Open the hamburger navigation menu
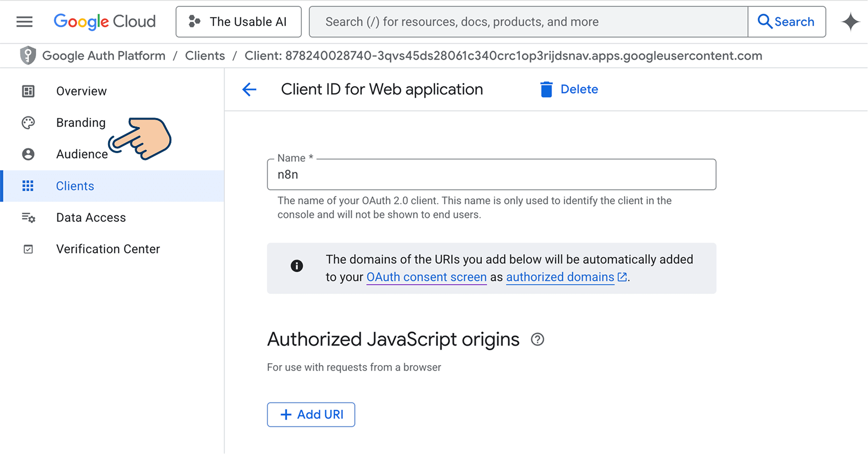This screenshot has width=868, height=454. (24, 22)
